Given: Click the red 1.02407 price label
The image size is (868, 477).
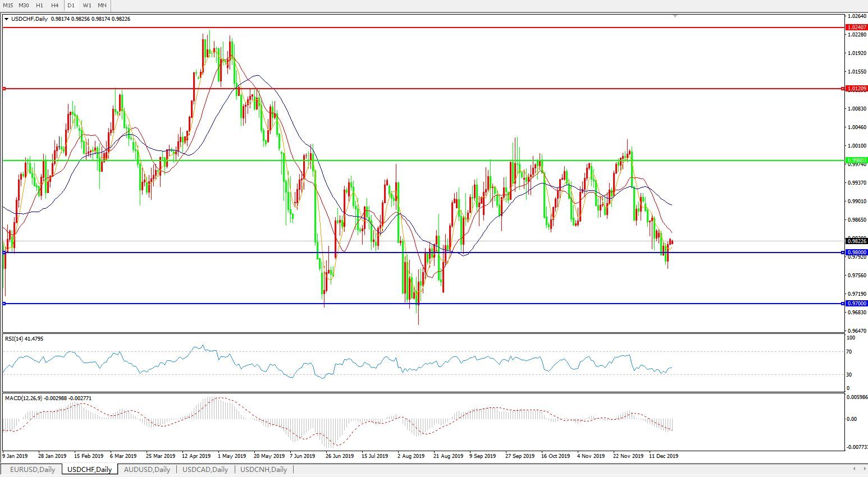Looking at the screenshot, I should [856, 27].
